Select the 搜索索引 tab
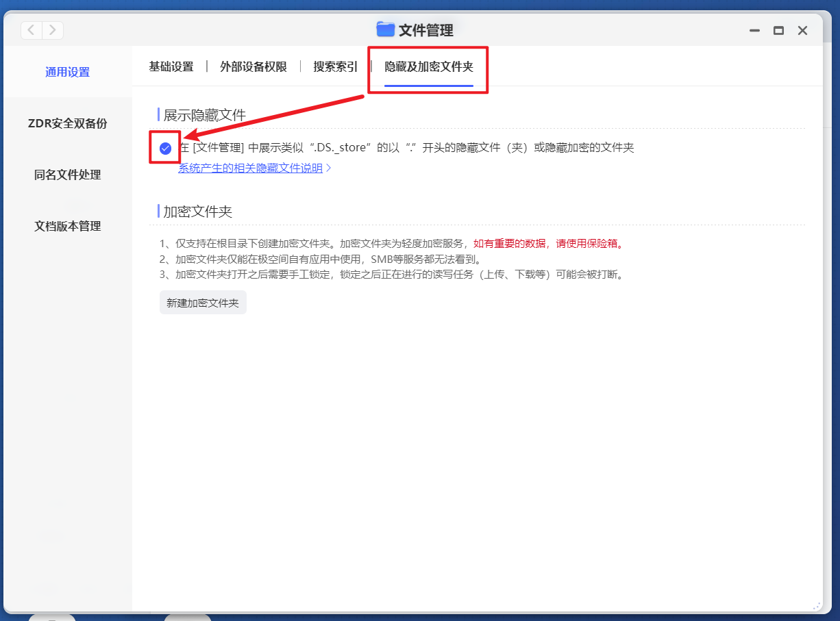Screen dimensions: 840x621 (334, 66)
